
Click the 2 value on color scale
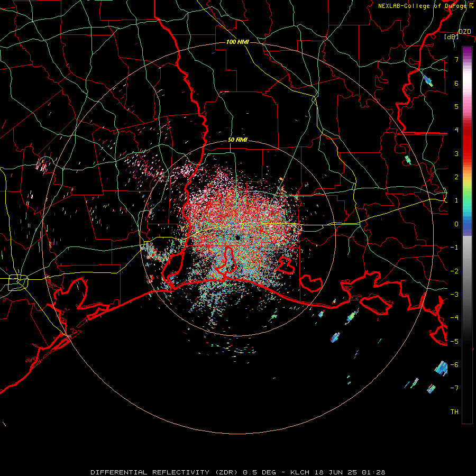coord(456,177)
